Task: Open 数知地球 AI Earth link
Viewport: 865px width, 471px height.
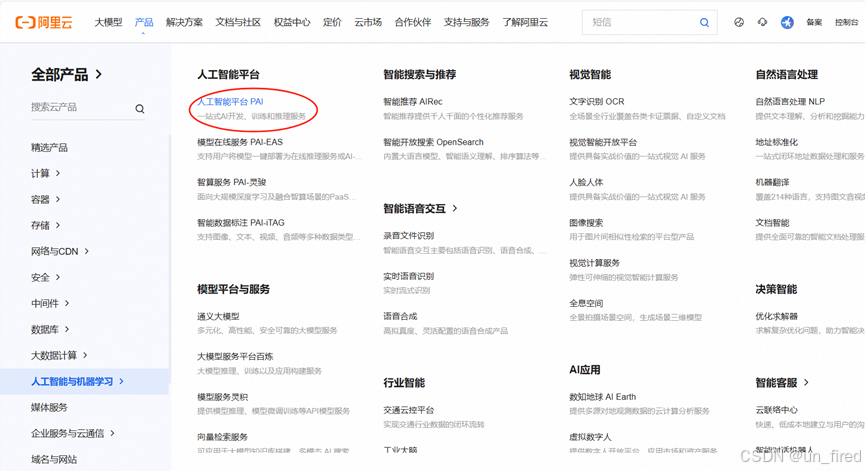Action: pos(602,397)
